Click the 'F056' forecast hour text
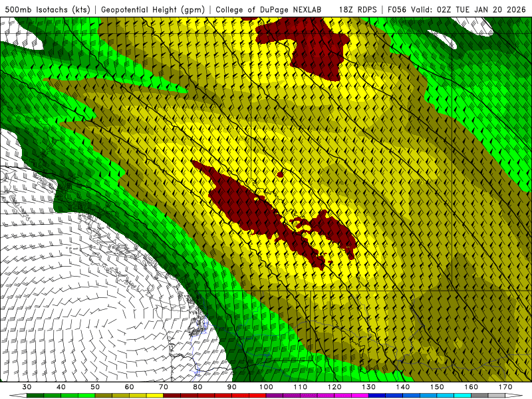Image resolution: width=532 pixels, height=399 pixels. pyautogui.click(x=397, y=9)
